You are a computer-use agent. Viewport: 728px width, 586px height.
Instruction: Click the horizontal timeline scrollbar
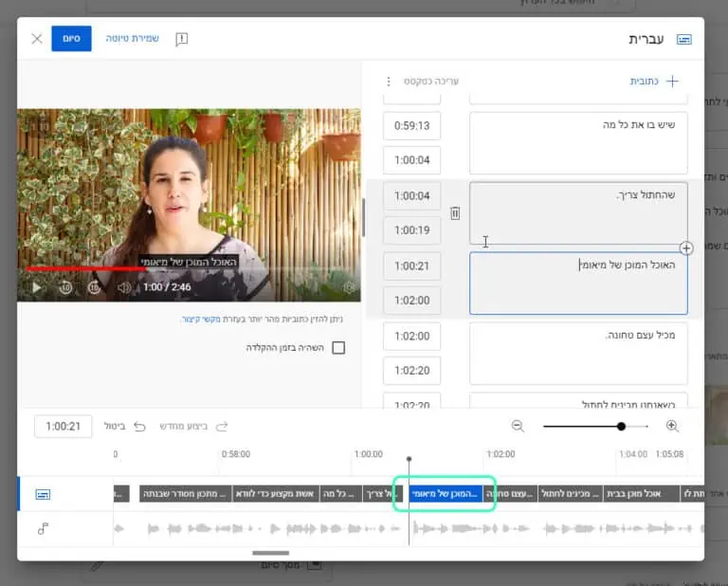point(271,553)
